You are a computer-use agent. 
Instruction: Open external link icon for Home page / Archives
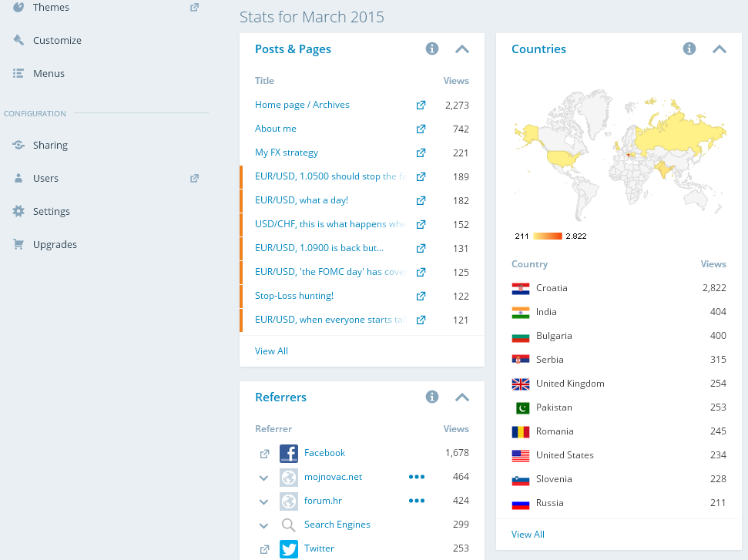click(421, 106)
